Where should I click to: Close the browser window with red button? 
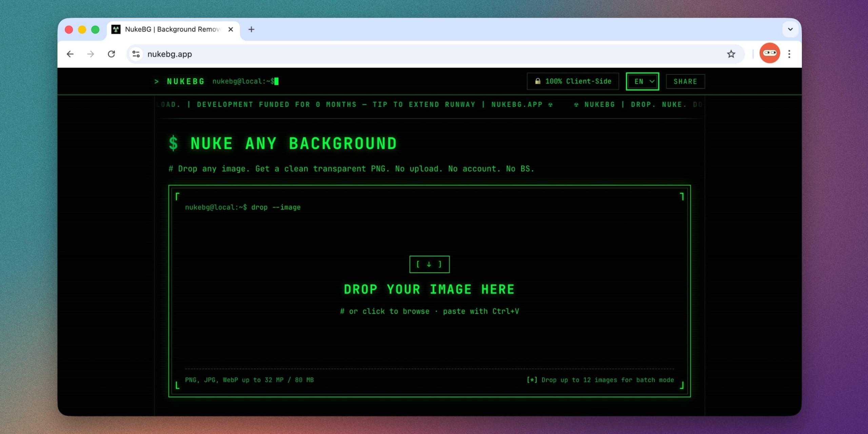[x=69, y=29]
